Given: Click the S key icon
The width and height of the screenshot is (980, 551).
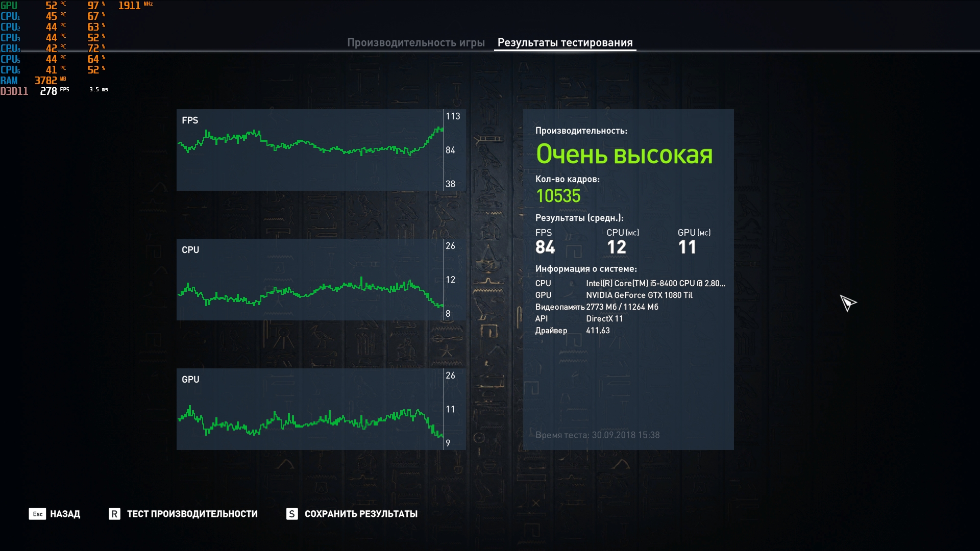Looking at the screenshot, I should [x=291, y=514].
